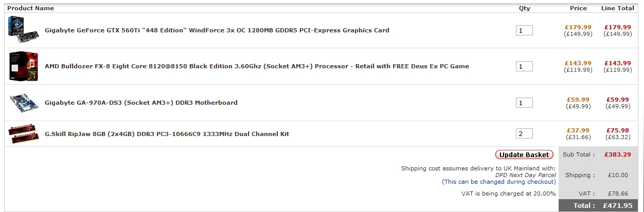Image resolution: width=644 pixels, height=212 pixels.
Task: Open AMD Bulldozer FX-8 product name link
Action: tap(257, 66)
